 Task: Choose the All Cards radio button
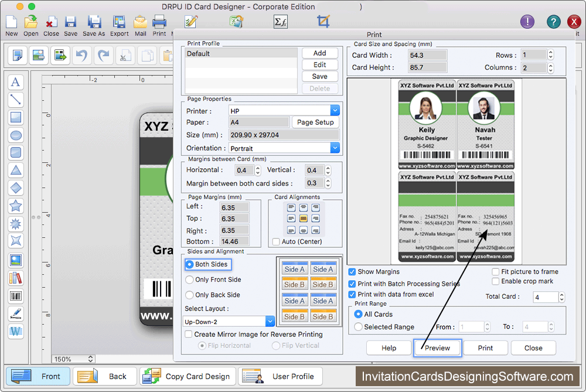[x=358, y=314]
